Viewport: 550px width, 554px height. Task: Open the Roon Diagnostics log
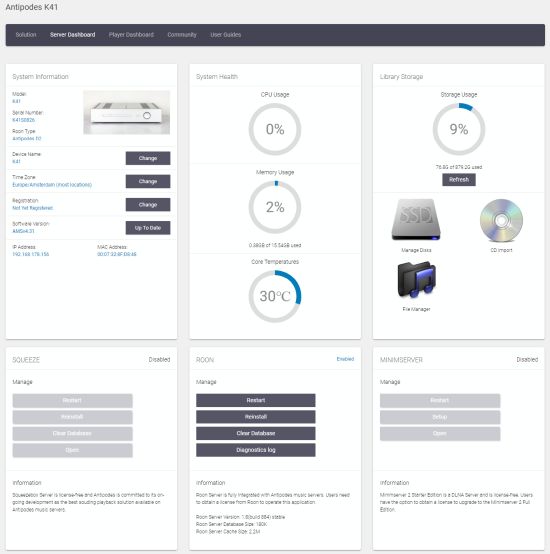tap(256, 450)
